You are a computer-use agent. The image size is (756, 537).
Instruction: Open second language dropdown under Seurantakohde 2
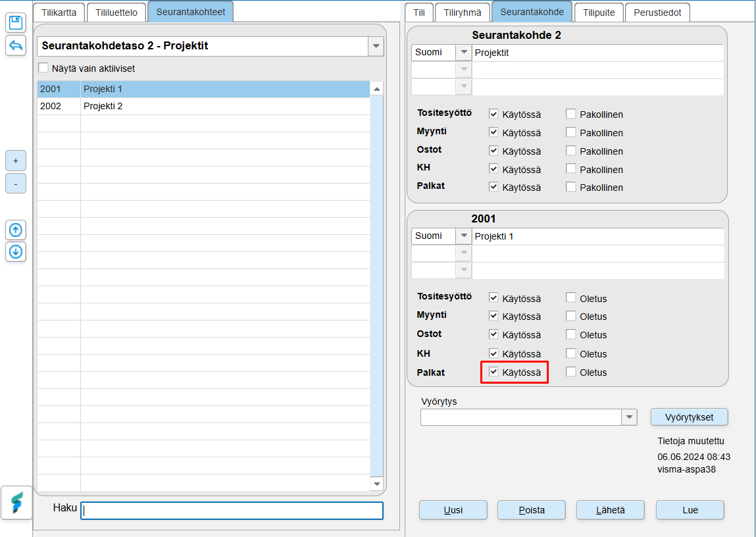[x=464, y=69]
